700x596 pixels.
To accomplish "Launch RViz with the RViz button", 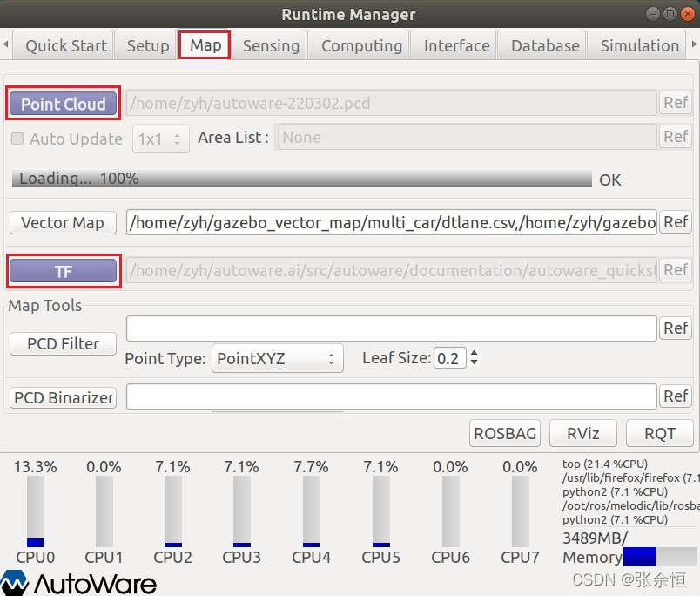I will pos(583,433).
